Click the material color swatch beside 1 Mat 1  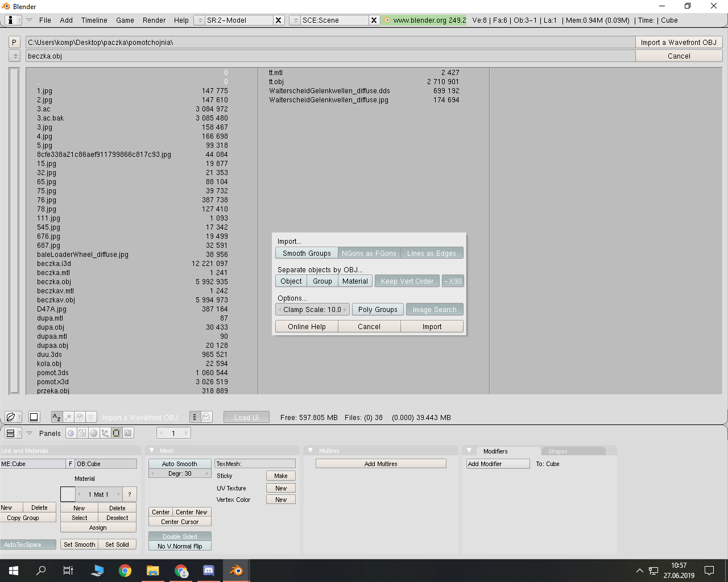click(68, 494)
